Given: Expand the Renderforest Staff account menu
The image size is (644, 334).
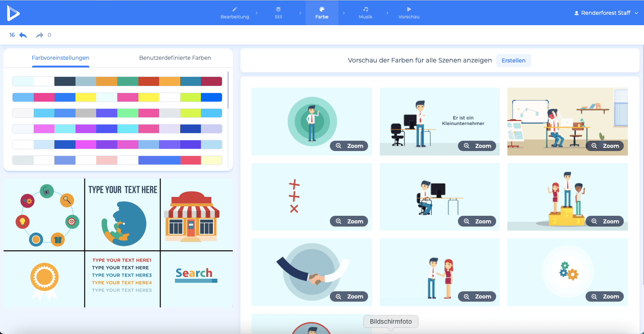Looking at the screenshot, I should (606, 13).
